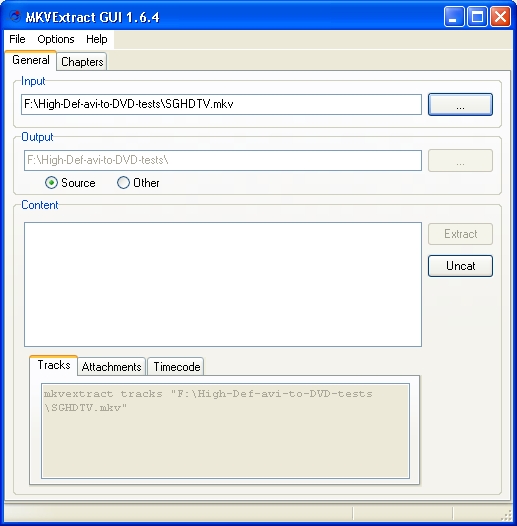The image size is (517, 526).
Task: Click the Uncat button
Action: click(x=460, y=266)
